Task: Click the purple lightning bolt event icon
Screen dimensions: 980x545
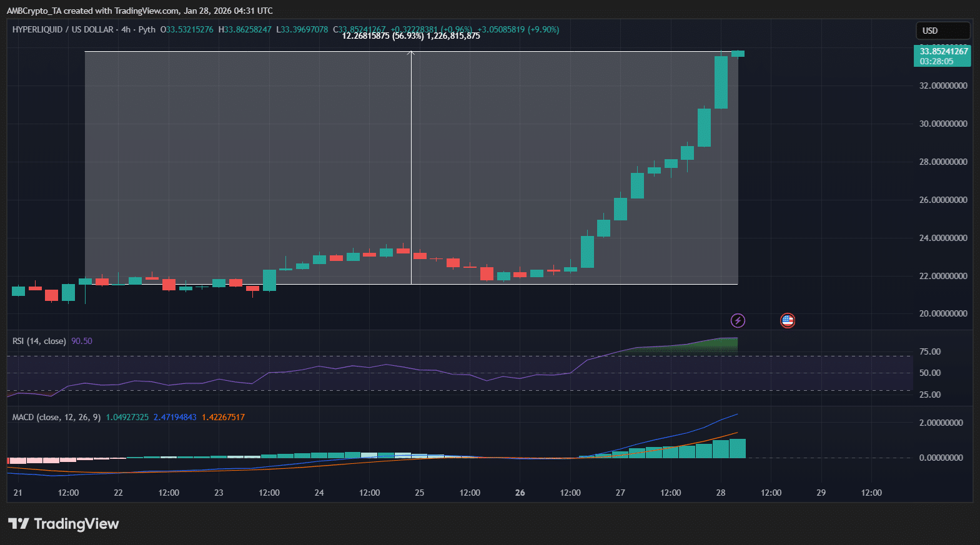Action: (738, 320)
